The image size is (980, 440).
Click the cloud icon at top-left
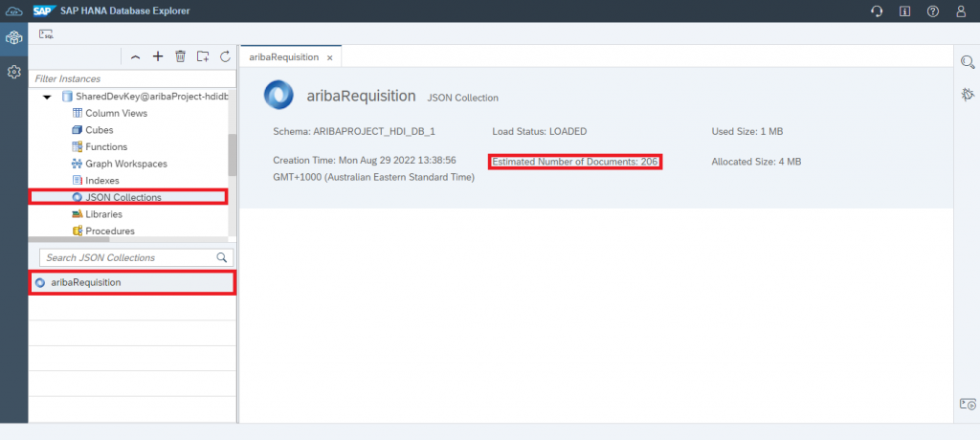click(x=13, y=11)
